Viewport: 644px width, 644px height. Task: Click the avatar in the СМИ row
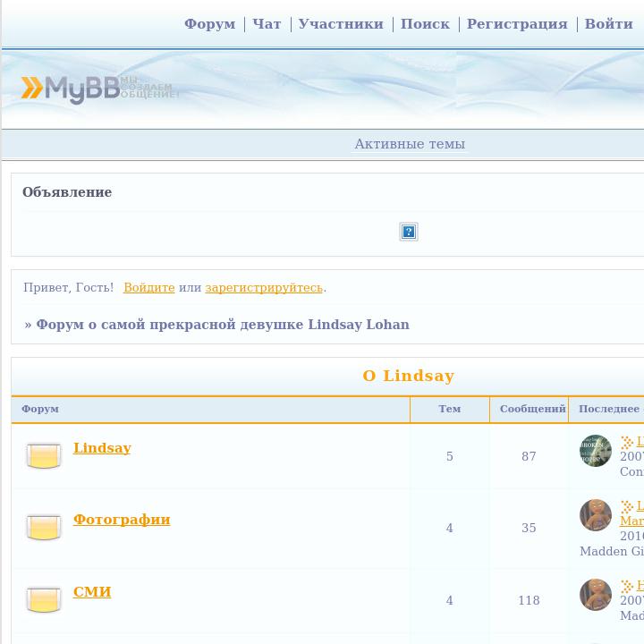(x=596, y=595)
